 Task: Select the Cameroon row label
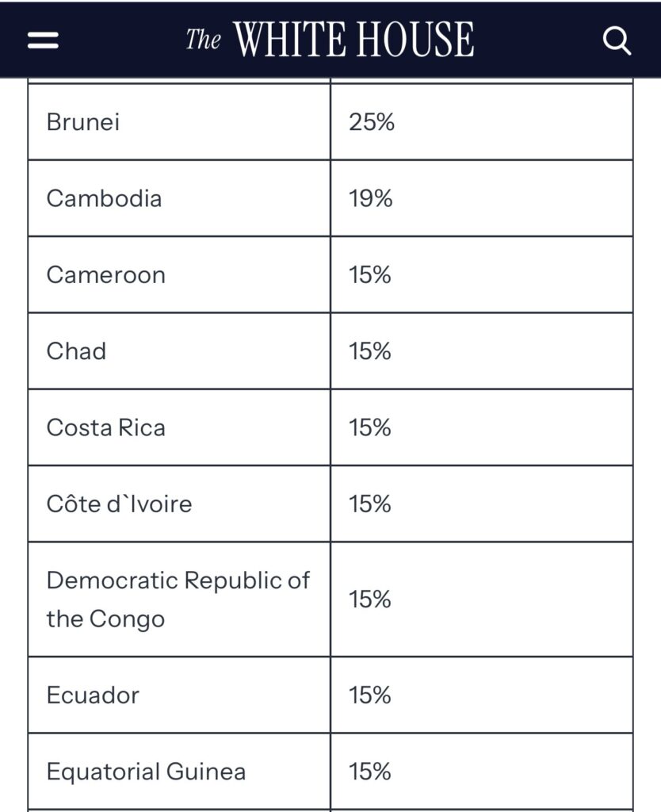(179, 275)
